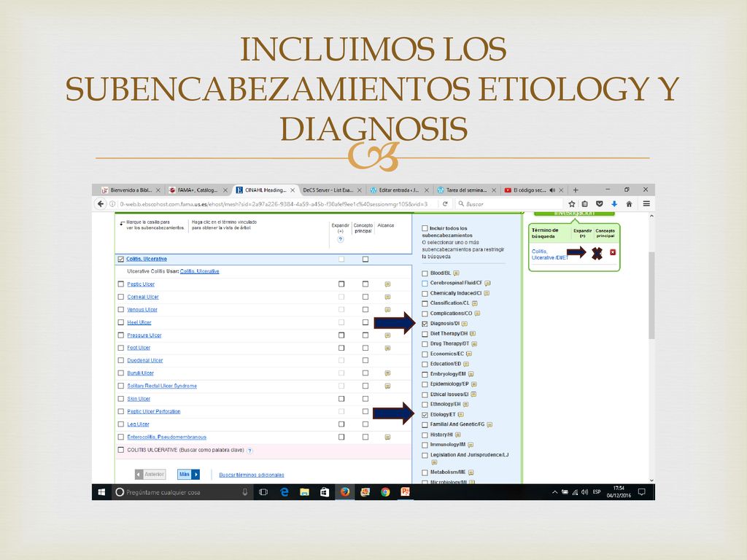Click the ESP language indicator
The image size is (747, 560).
tap(597, 492)
